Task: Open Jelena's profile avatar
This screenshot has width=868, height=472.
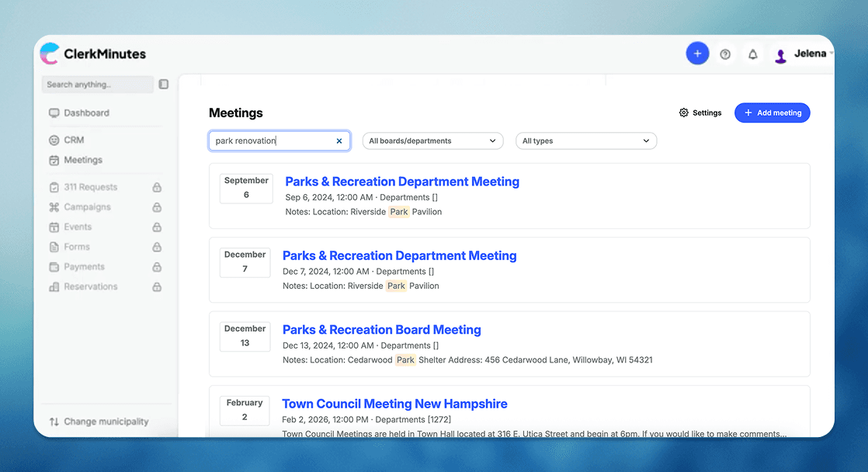Action: (780, 54)
